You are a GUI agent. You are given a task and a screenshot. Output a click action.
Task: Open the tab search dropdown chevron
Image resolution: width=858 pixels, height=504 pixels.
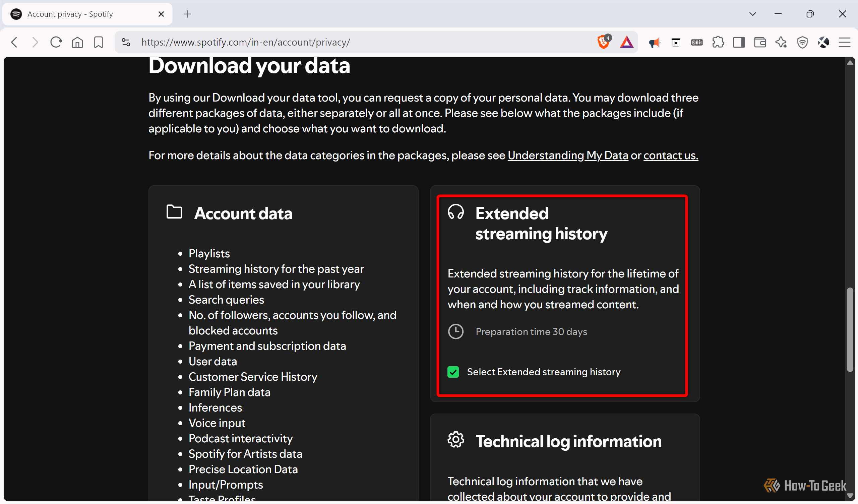[x=752, y=14]
